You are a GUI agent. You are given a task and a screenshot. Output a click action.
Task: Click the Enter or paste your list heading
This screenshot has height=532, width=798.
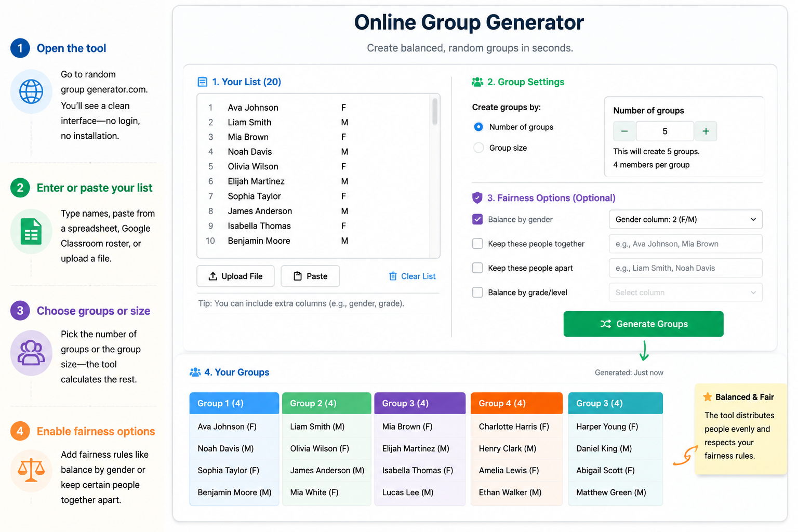tap(95, 188)
